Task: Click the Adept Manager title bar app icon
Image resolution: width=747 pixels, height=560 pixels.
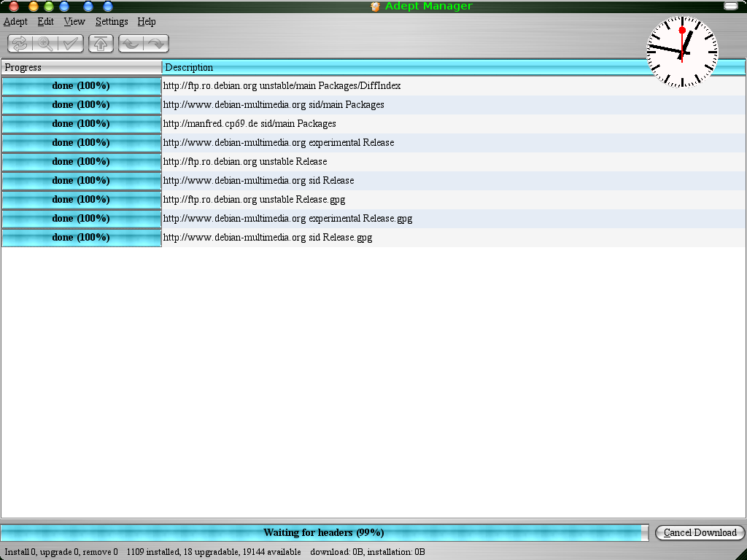Action: click(376, 6)
